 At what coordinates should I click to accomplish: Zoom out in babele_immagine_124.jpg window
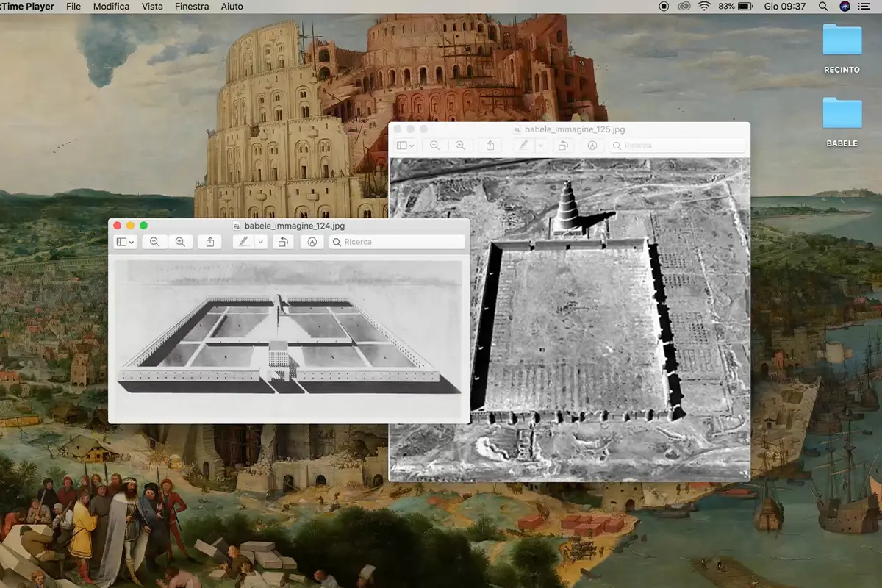click(x=154, y=242)
